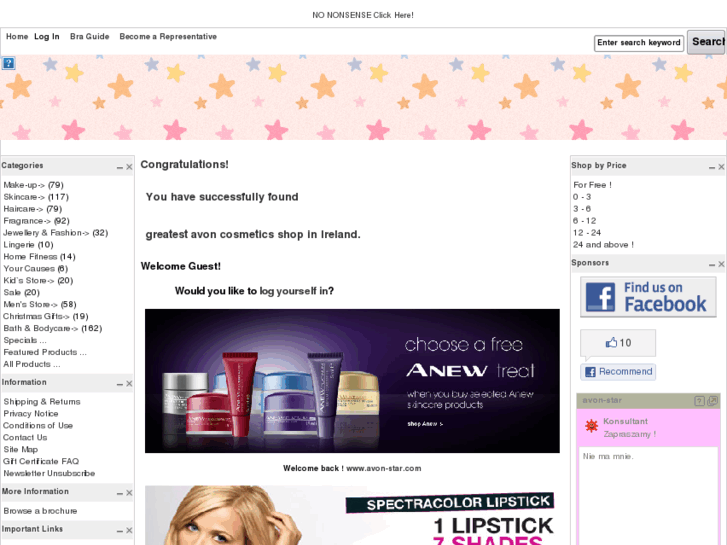The width and height of the screenshot is (727, 545).
Task: Open All Products link
Action: 32,365
